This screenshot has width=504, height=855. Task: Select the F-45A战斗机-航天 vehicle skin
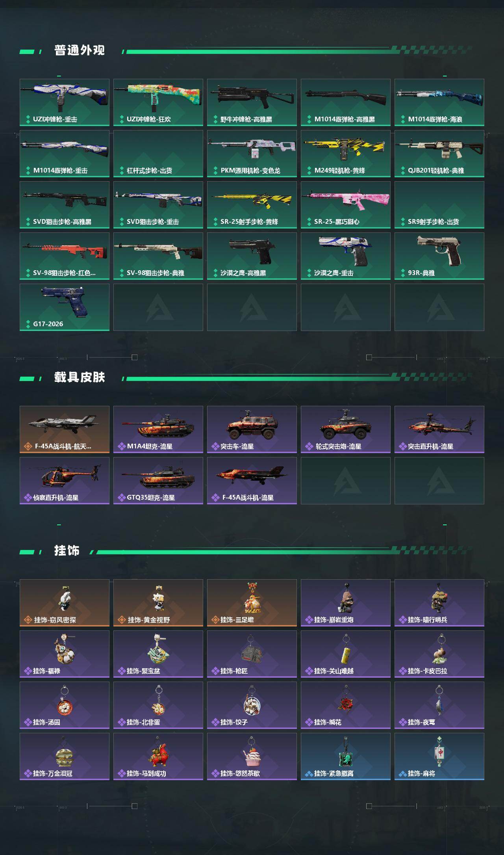[65, 429]
